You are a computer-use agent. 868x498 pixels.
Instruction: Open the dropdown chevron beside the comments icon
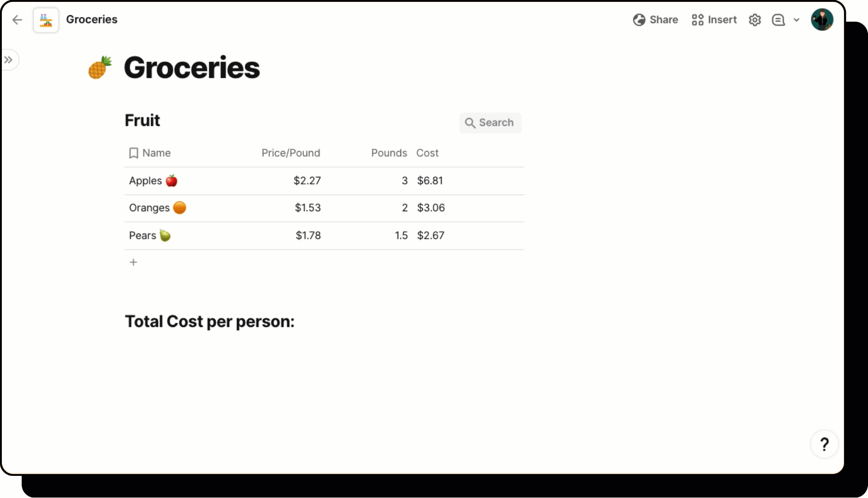click(797, 20)
